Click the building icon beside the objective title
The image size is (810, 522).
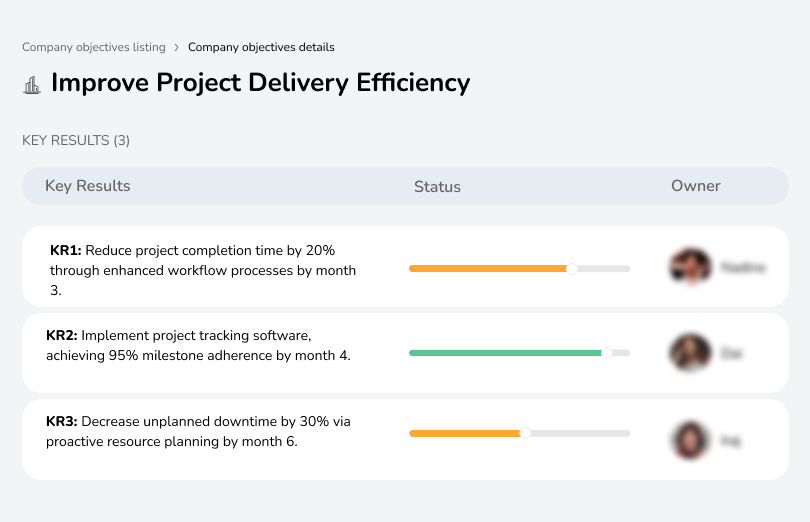(31, 84)
